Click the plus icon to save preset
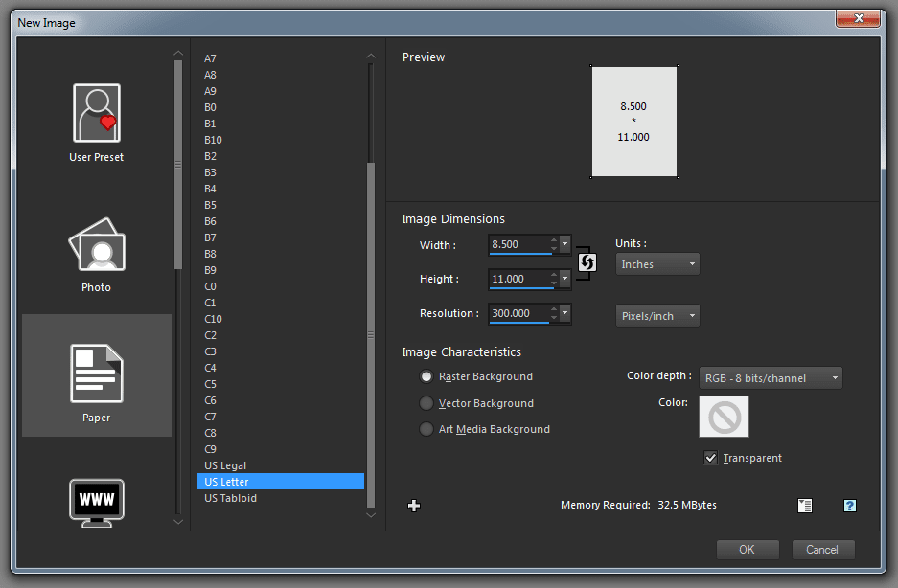The image size is (898, 588). tap(414, 506)
